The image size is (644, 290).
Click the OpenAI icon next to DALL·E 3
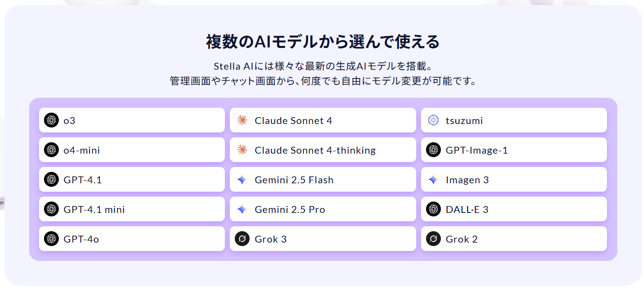[433, 209]
